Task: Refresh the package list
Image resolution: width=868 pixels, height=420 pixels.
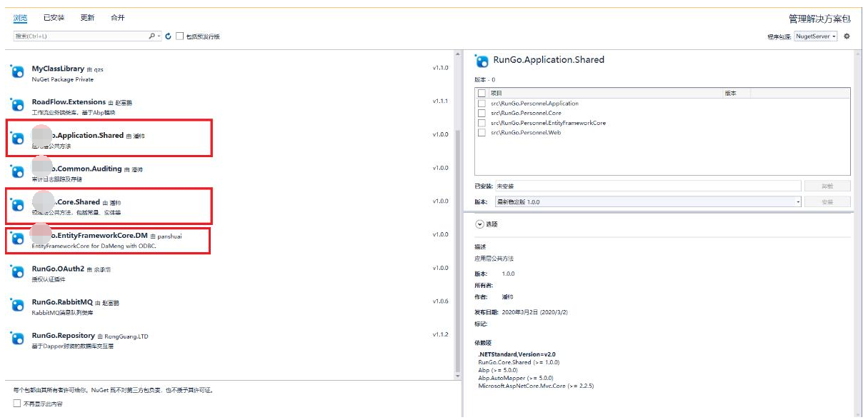Action: [168, 36]
